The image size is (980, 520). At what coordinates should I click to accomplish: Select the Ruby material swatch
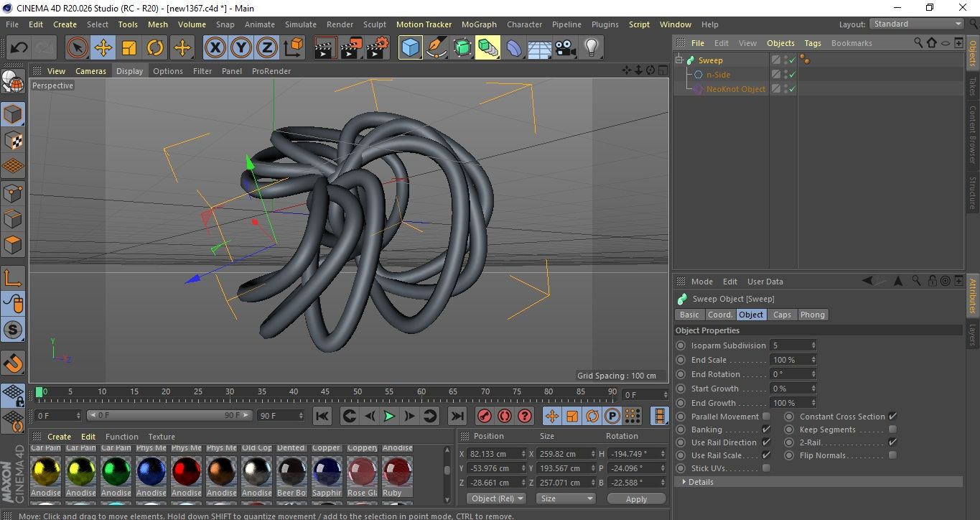(397, 471)
